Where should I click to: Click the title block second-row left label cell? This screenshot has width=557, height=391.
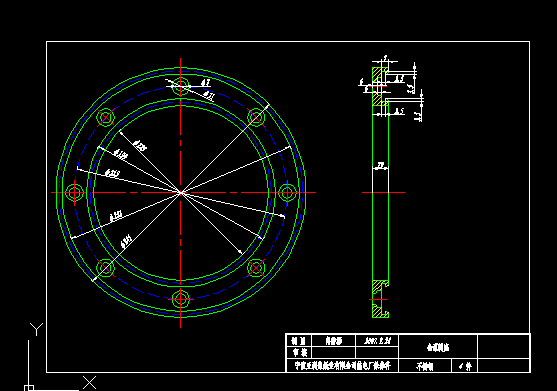point(299,353)
